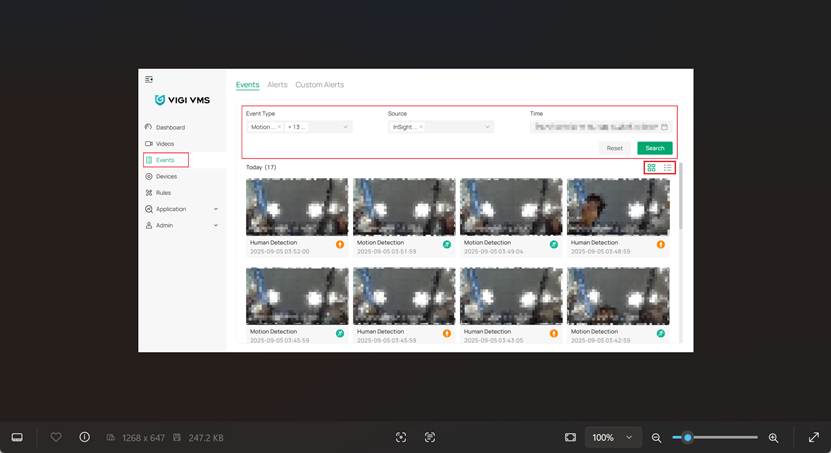Click the heart favorite icon
Screen dimensions: 831x453
pos(56,437)
